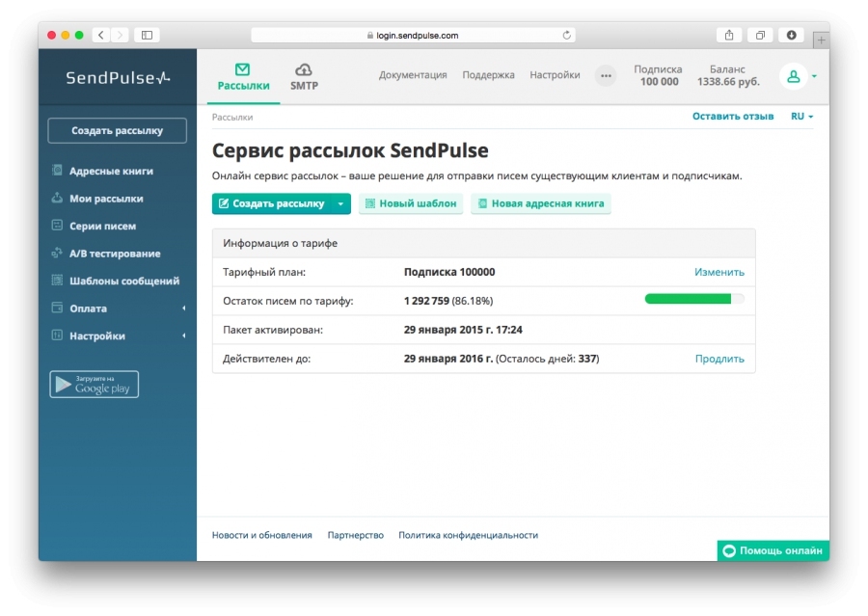Open the RU language dropdown
Screen dimensions: 868x616
[x=801, y=117]
